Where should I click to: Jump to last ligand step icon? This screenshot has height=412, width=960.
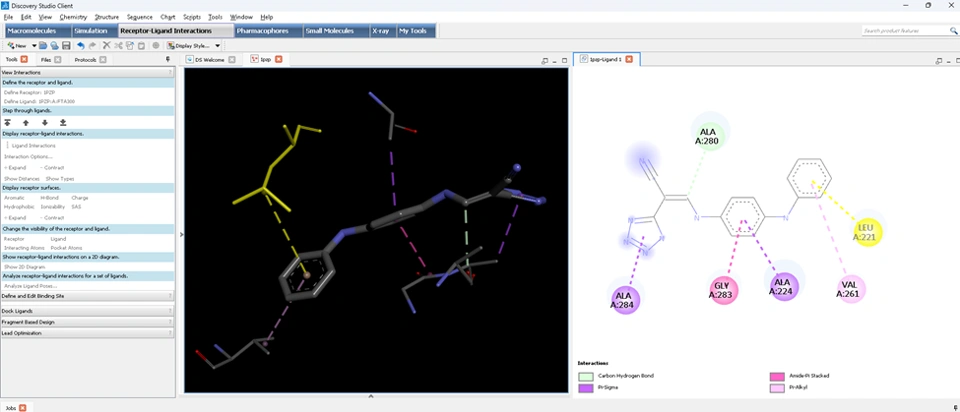63,122
